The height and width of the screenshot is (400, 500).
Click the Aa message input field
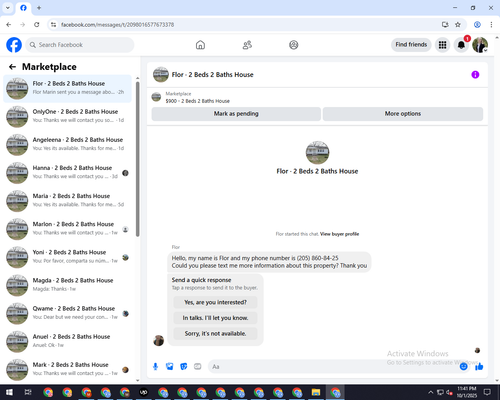pyautogui.click(x=333, y=367)
